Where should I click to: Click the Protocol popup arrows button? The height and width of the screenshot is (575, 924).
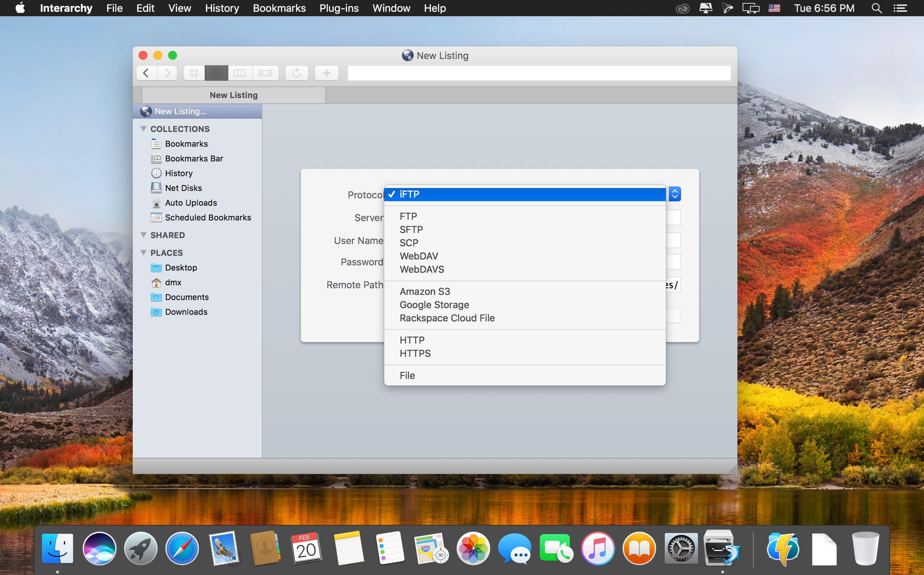click(674, 194)
